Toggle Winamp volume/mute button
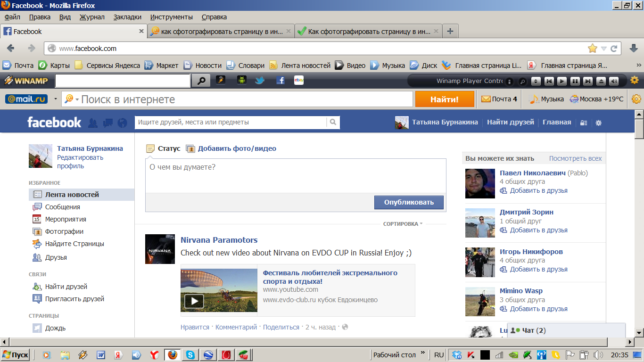The image size is (644, 362). pos(613,81)
